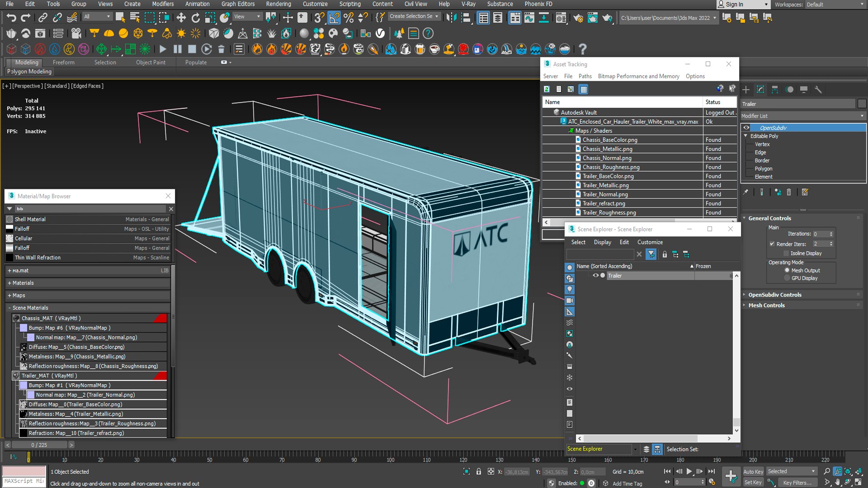Enable the Isoline Display checkbox
868x488 pixels.
[x=786, y=253]
